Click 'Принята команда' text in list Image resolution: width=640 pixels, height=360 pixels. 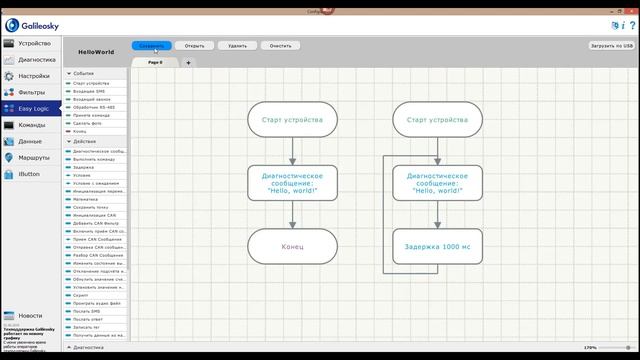tap(91, 116)
